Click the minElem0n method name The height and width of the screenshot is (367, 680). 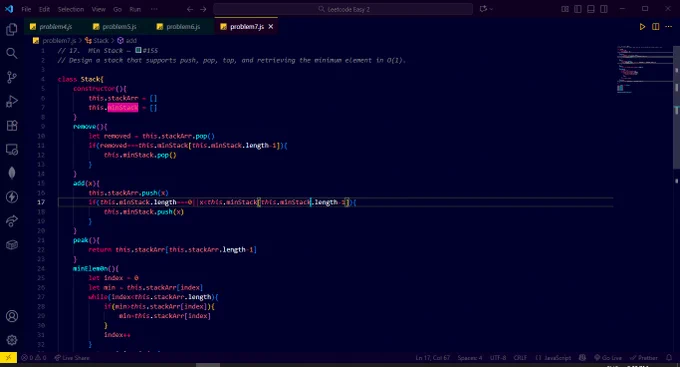[x=90, y=269]
